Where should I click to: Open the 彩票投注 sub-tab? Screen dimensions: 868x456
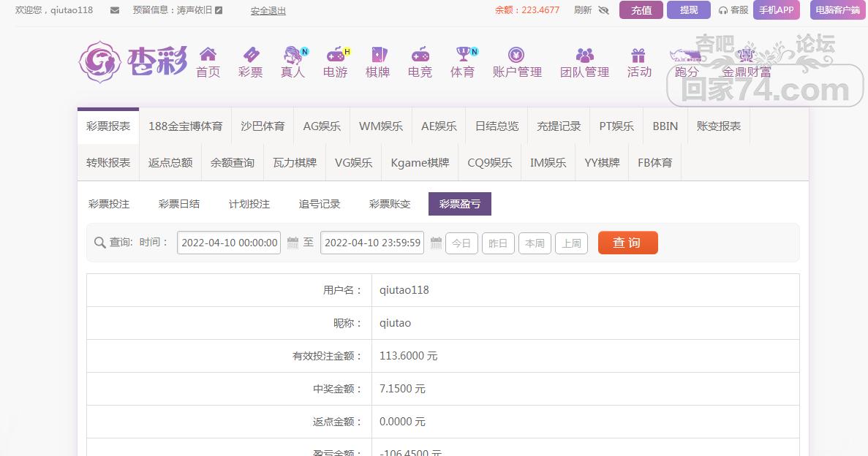pyautogui.click(x=109, y=204)
